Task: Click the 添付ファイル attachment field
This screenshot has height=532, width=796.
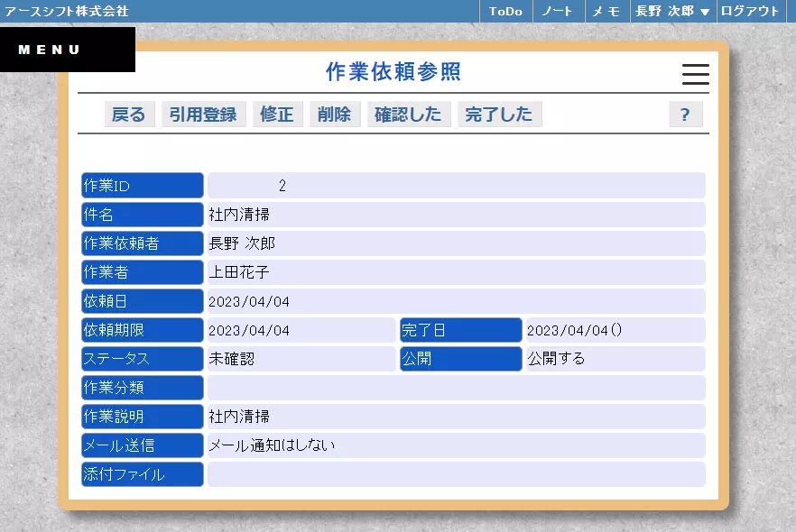Action: pyautogui.click(x=142, y=474)
